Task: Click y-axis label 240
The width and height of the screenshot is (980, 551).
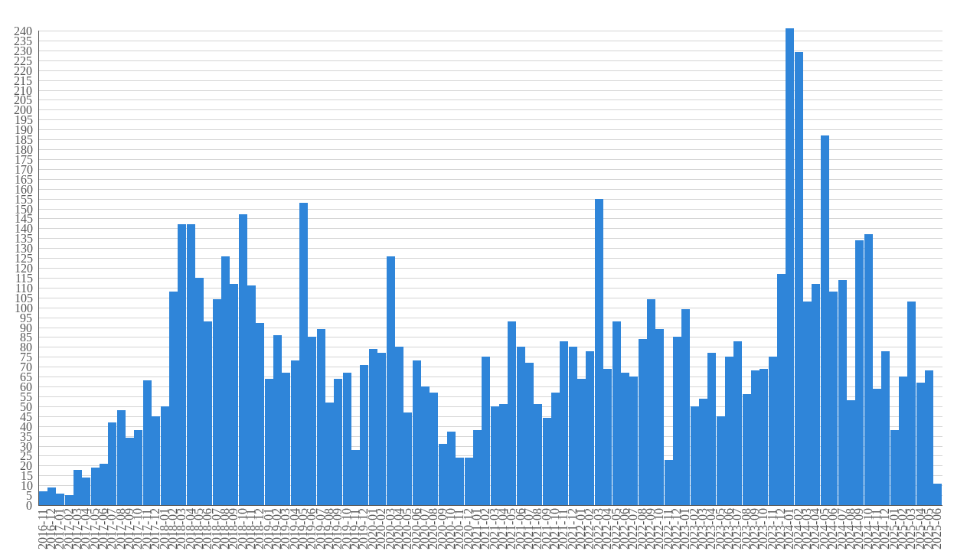Action: pyautogui.click(x=23, y=31)
